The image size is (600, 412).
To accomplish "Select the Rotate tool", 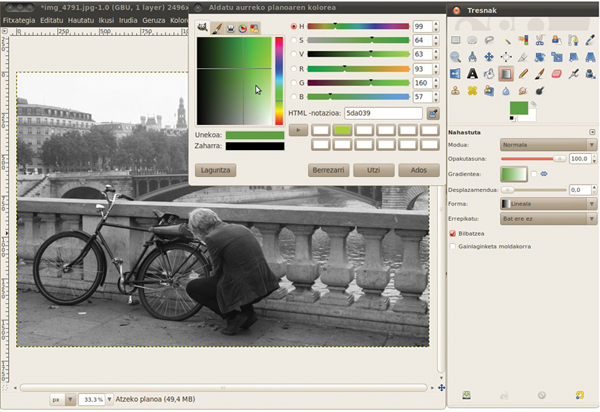I will click(x=540, y=57).
